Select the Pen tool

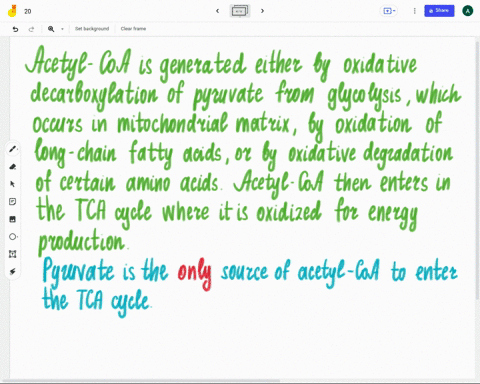coord(13,149)
